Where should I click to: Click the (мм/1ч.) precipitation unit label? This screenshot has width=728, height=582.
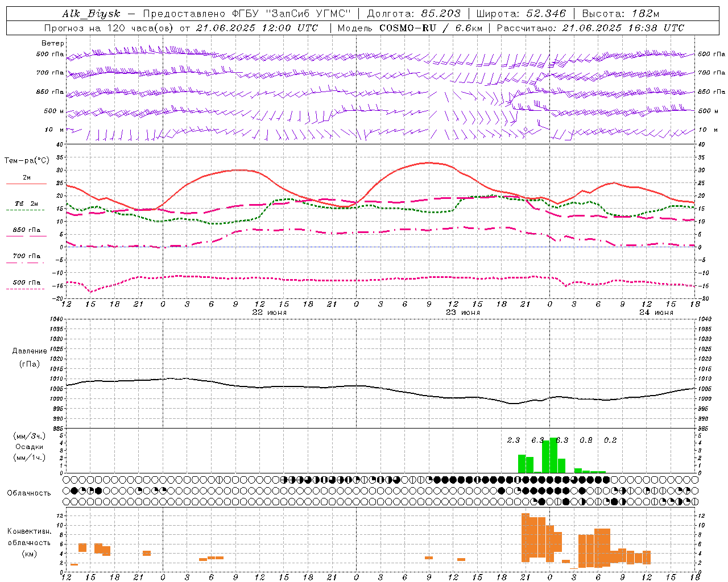click(x=29, y=457)
